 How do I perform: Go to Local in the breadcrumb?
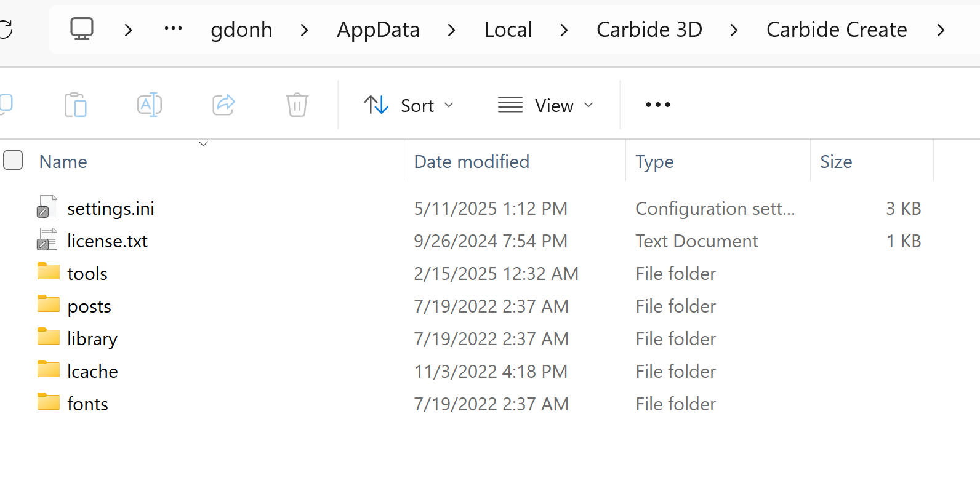[x=508, y=30]
